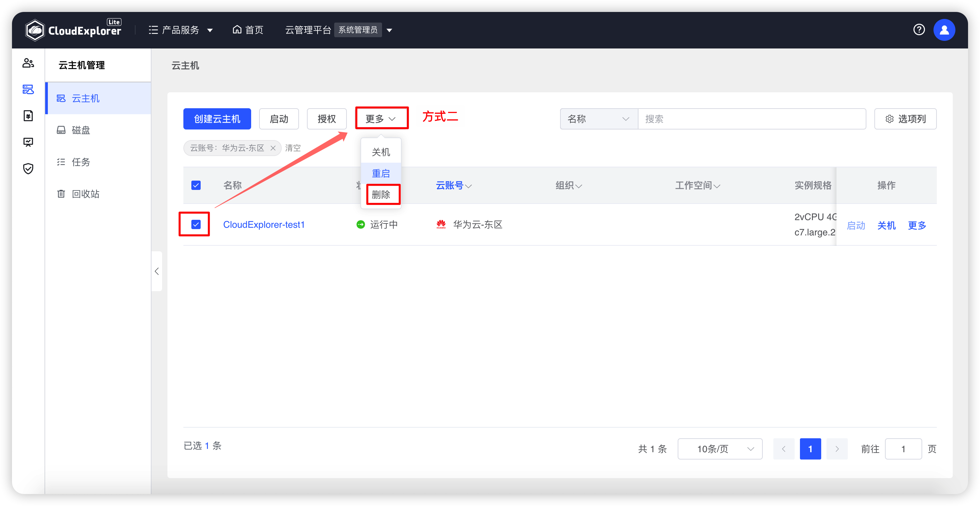Open the 名称 search field selector
The image size is (980, 506).
[x=598, y=119]
